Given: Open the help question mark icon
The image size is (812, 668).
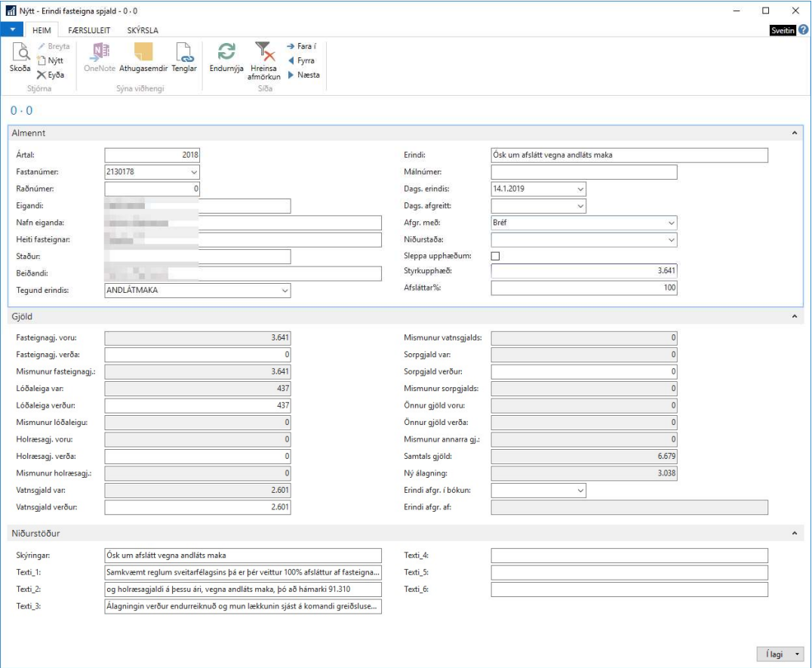Looking at the screenshot, I should [803, 30].
